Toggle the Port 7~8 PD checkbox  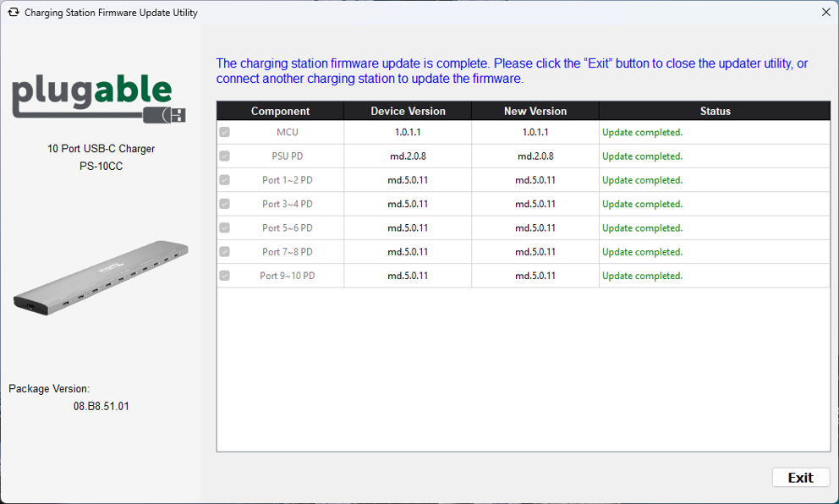(x=224, y=252)
